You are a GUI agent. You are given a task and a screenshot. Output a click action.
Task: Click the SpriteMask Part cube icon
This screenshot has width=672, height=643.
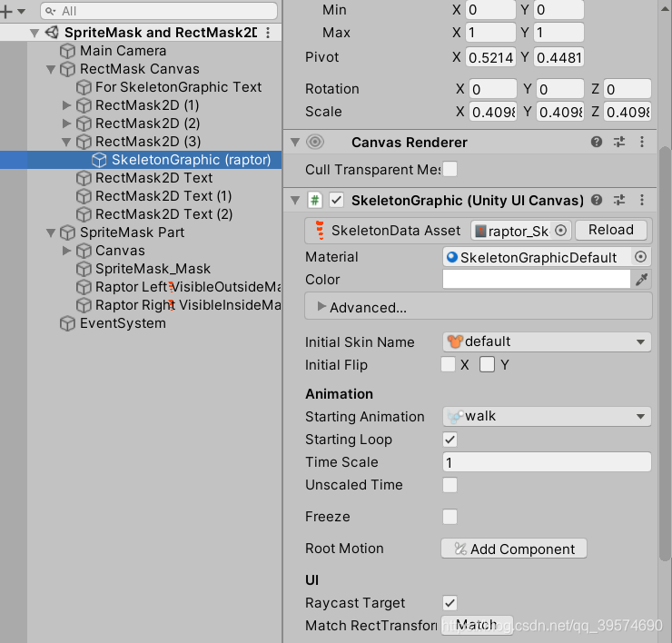[x=67, y=232]
